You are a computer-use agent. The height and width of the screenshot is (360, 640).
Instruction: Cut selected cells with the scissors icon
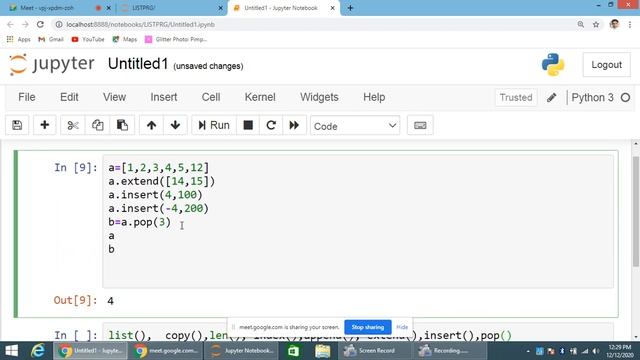click(73, 125)
